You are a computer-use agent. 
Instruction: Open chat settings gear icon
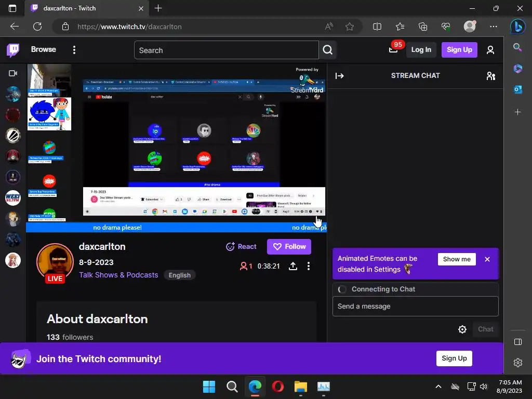[x=462, y=329]
